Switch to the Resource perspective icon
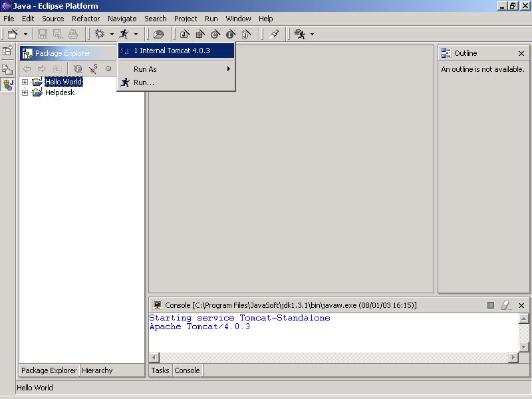This screenshot has height=399, width=532. 7,70
